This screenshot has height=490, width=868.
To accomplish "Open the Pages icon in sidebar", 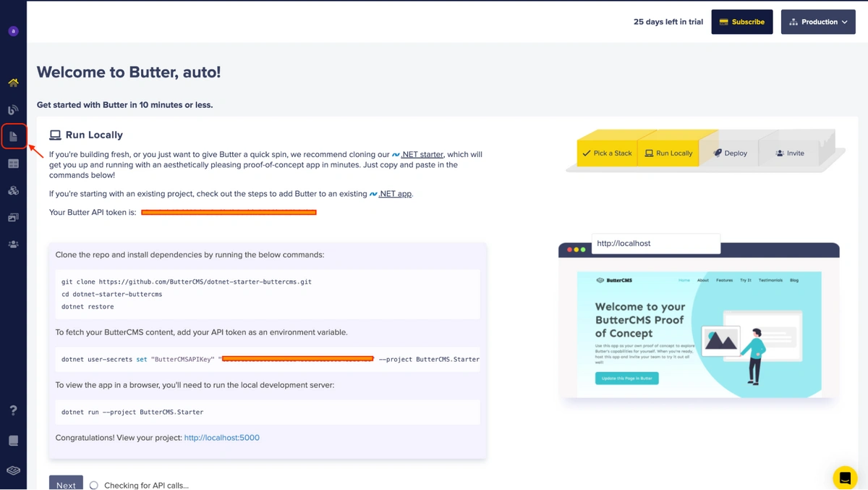I will coord(13,137).
